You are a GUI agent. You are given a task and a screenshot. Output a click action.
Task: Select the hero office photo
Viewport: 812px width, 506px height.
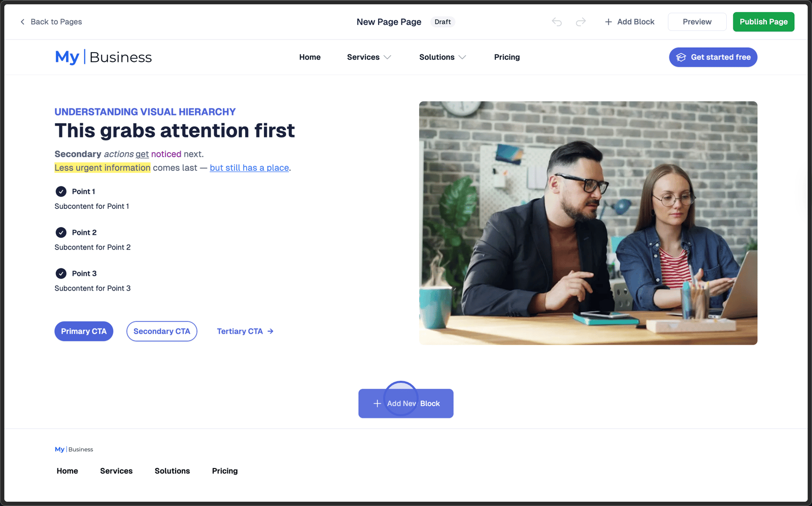point(588,223)
